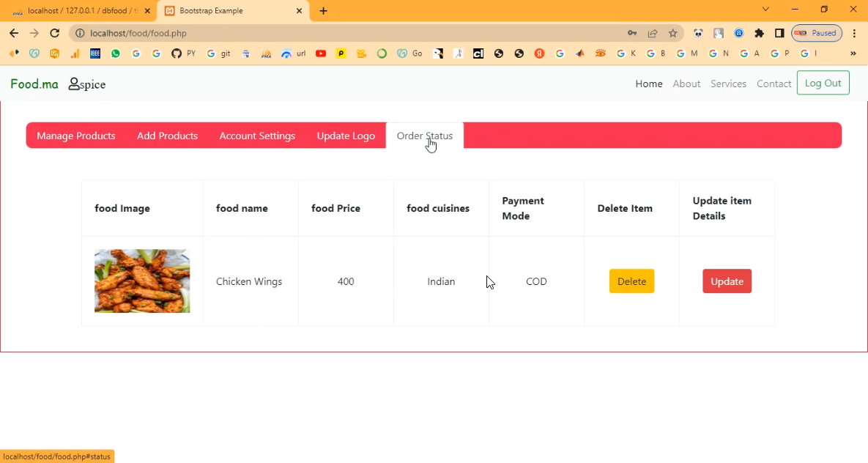Select the Order Status tab

pos(425,136)
